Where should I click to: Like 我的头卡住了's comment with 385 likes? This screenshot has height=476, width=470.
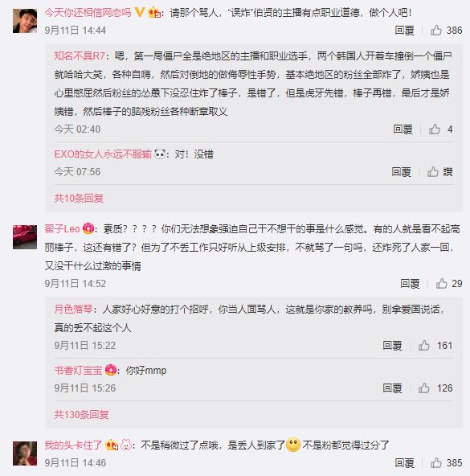436,463
